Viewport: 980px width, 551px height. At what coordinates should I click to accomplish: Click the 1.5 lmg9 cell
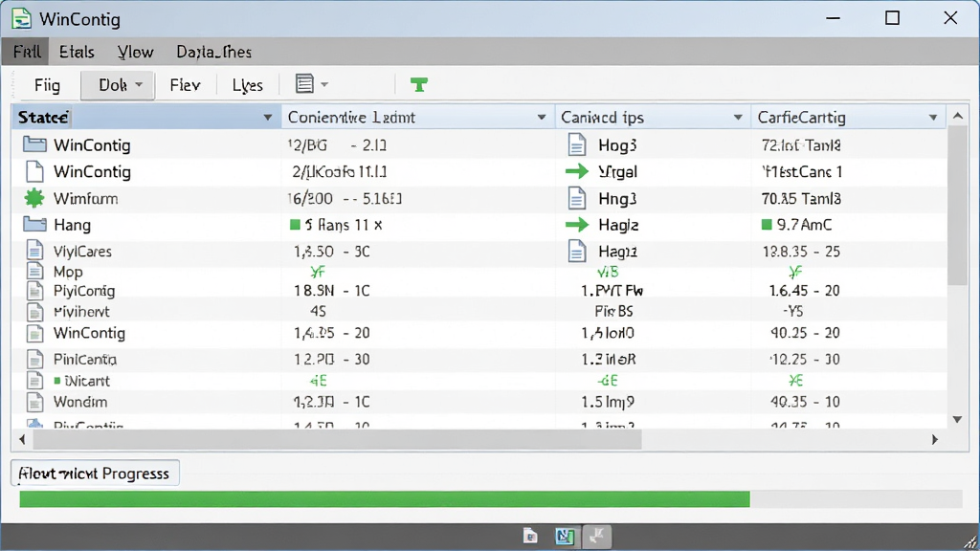(x=608, y=402)
